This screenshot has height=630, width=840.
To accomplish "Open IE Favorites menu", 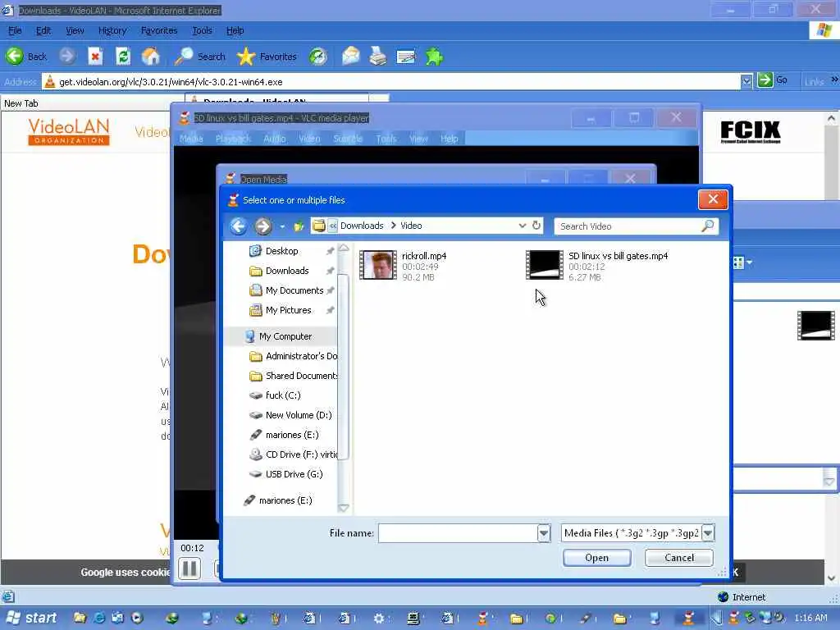I will pos(159,30).
